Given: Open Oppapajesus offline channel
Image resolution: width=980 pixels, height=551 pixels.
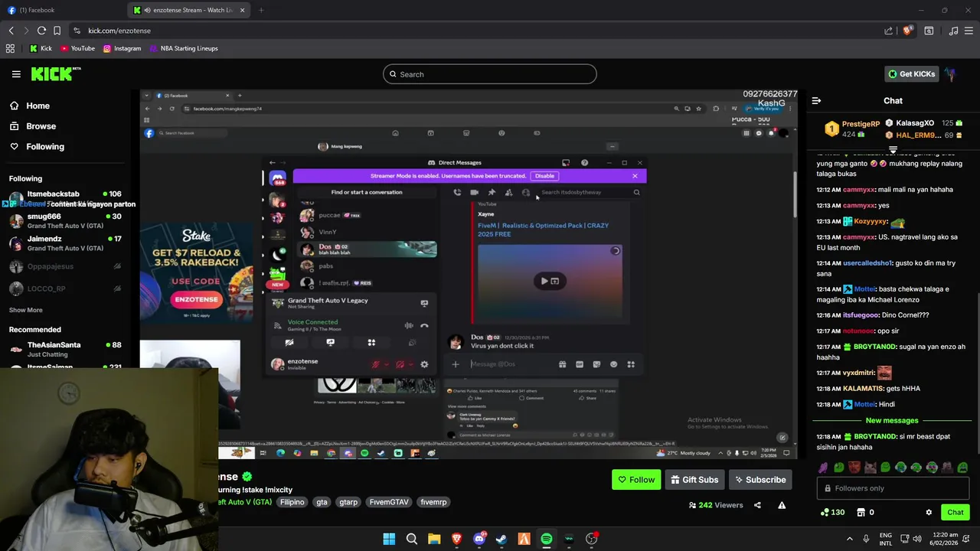Looking at the screenshot, I should click(x=65, y=266).
